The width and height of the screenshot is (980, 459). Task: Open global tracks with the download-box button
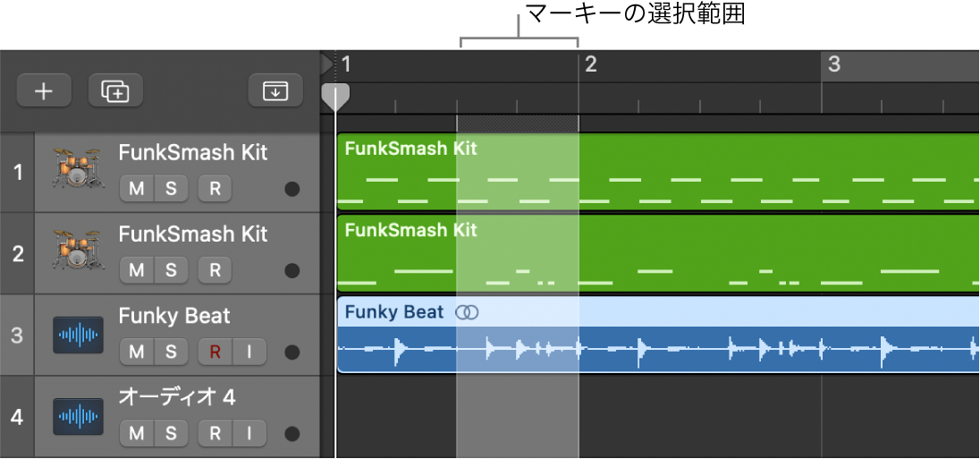[275, 90]
